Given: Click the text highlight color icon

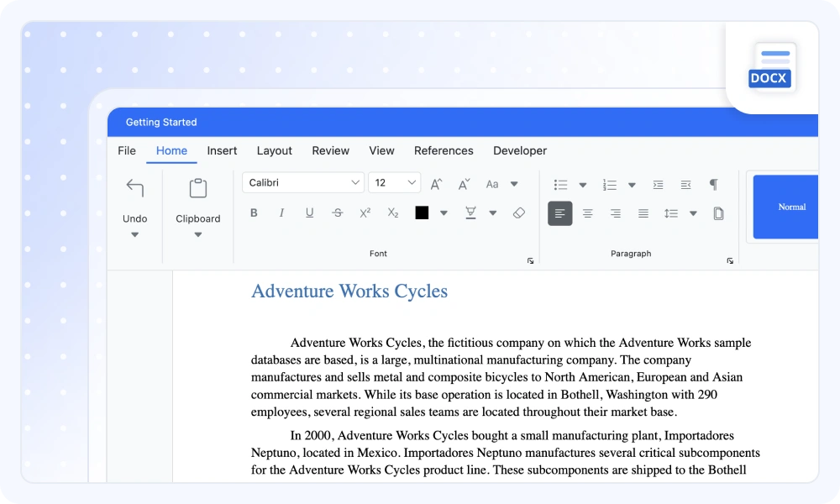Looking at the screenshot, I should tap(470, 213).
